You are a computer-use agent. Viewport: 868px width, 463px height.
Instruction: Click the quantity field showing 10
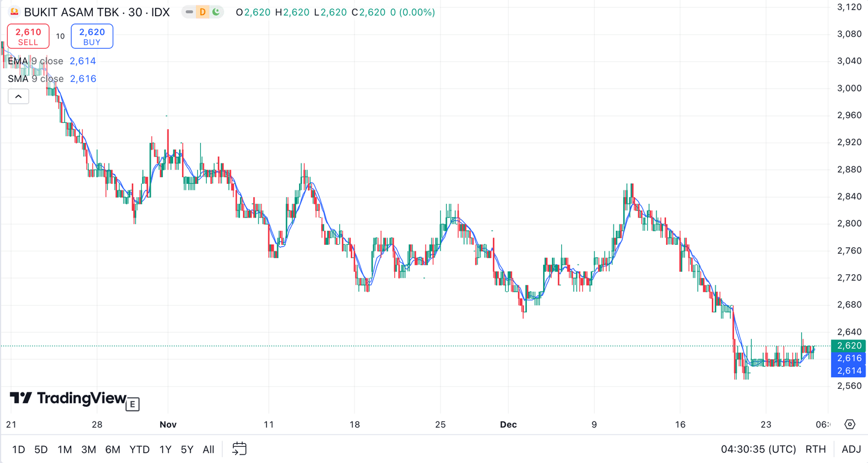[x=60, y=36]
